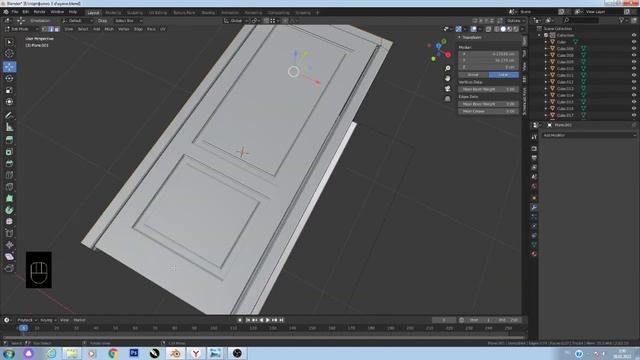This screenshot has height=360, width=640.
Task: Click the pan view hand icon
Action: coord(447,78)
